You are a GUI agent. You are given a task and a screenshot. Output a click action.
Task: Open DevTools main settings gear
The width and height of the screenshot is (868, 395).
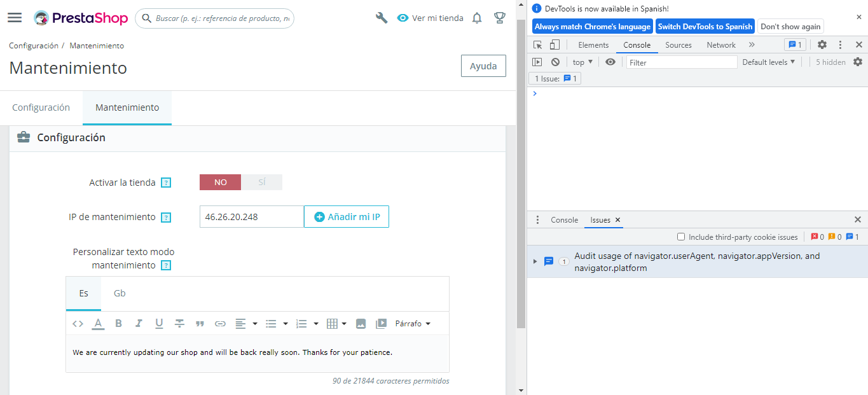(x=822, y=45)
